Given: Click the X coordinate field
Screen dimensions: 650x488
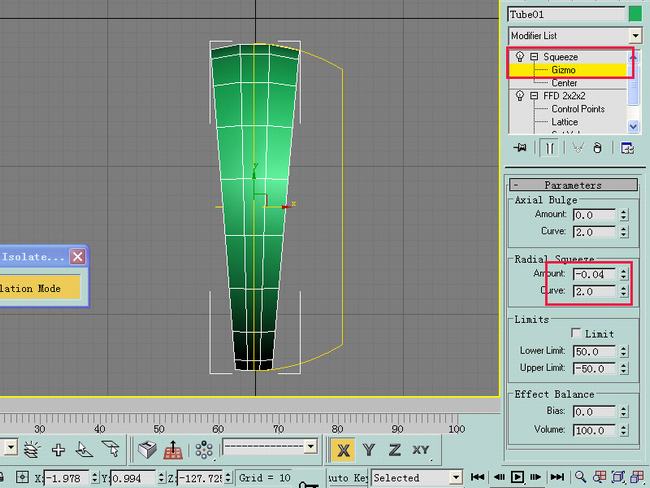Looking at the screenshot, I should click(66, 478).
